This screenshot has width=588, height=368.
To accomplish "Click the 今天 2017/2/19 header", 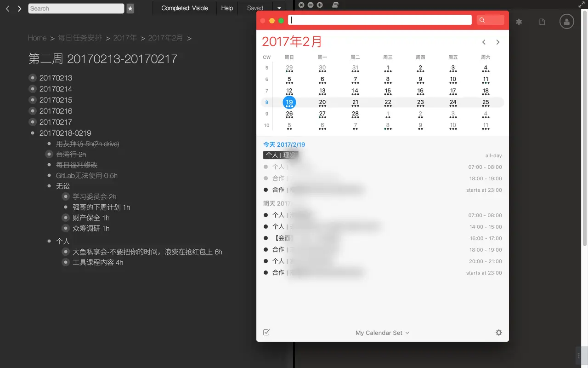I will click(x=284, y=144).
